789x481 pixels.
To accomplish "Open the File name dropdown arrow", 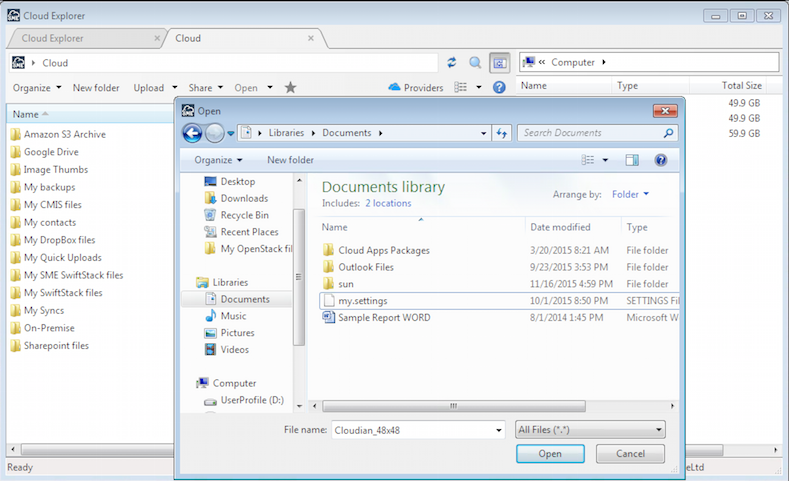I will pyautogui.click(x=498, y=430).
